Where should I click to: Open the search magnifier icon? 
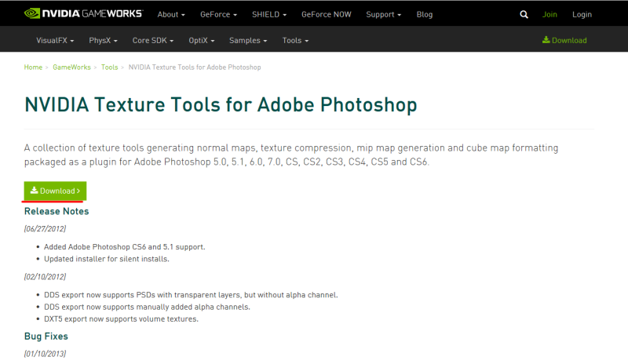click(524, 15)
